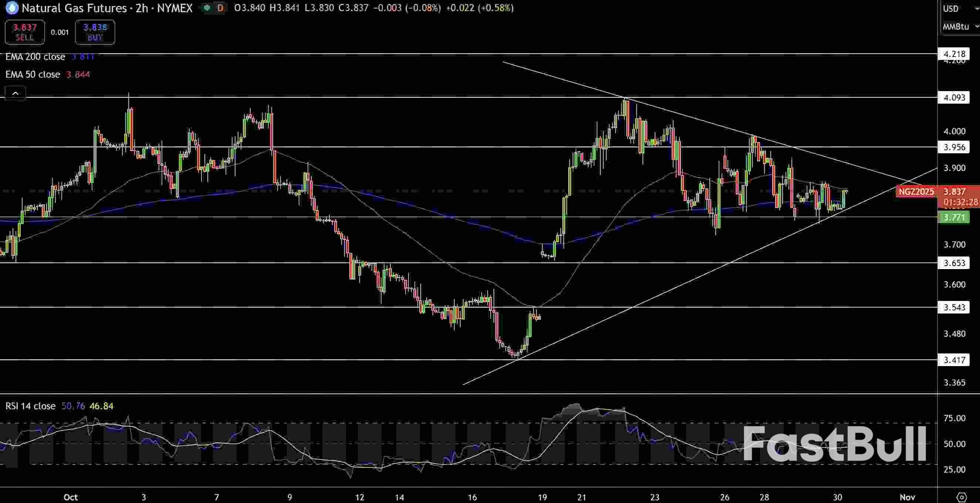Click the orange D delayed-data badge

point(220,8)
